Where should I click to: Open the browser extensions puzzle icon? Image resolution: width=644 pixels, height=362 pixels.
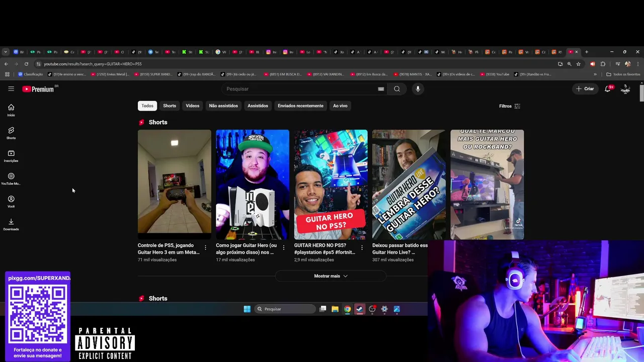[603, 64]
